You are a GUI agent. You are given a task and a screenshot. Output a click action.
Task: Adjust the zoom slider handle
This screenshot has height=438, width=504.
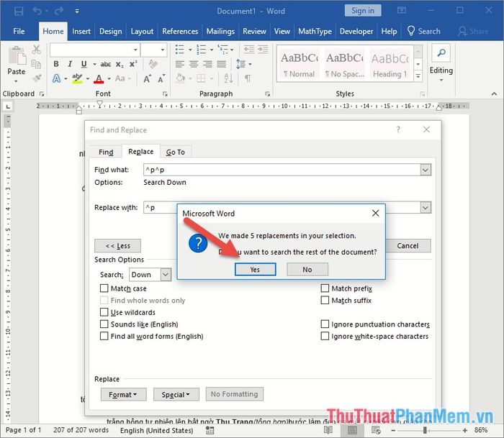[425, 430]
